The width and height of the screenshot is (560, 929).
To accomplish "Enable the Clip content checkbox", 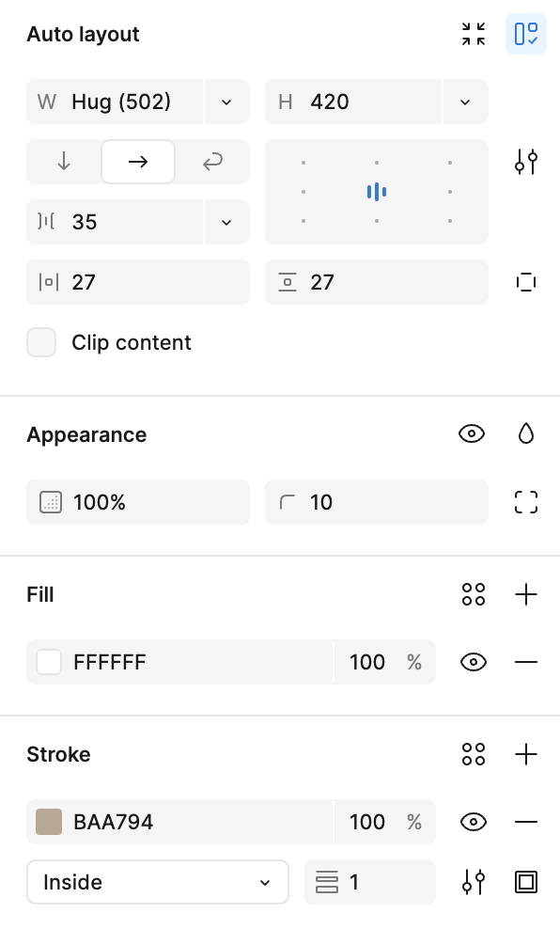I will 41,342.
